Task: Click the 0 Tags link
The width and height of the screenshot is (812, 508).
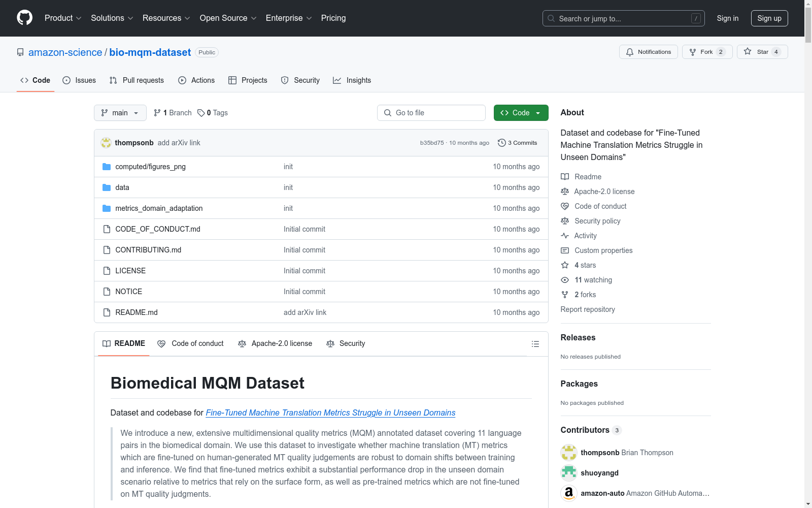Action: pyautogui.click(x=213, y=113)
